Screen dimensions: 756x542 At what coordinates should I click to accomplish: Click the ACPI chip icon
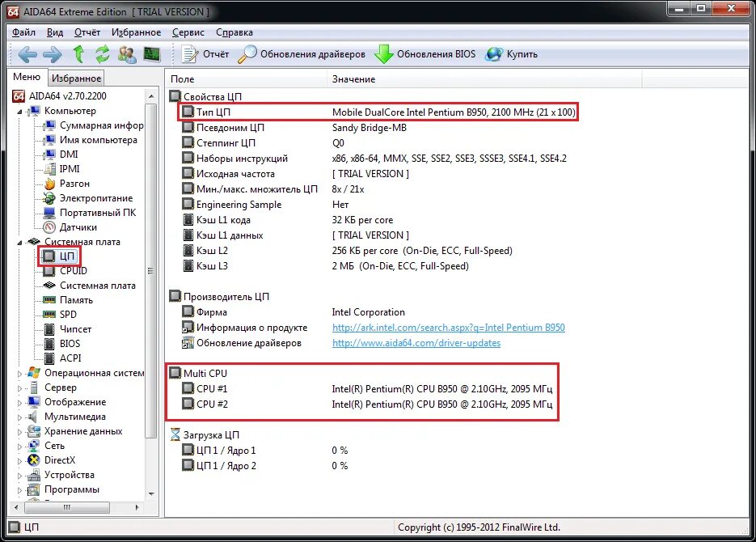coord(49,358)
